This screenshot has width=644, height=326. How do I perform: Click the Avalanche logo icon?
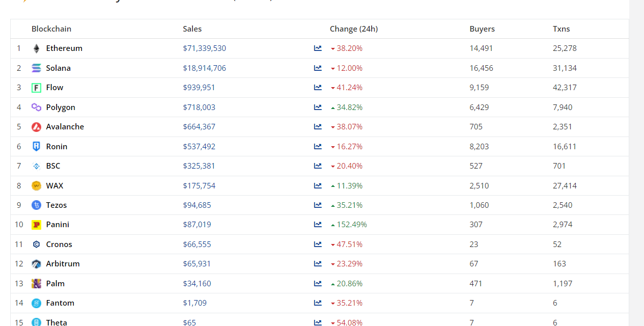coord(36,126)
